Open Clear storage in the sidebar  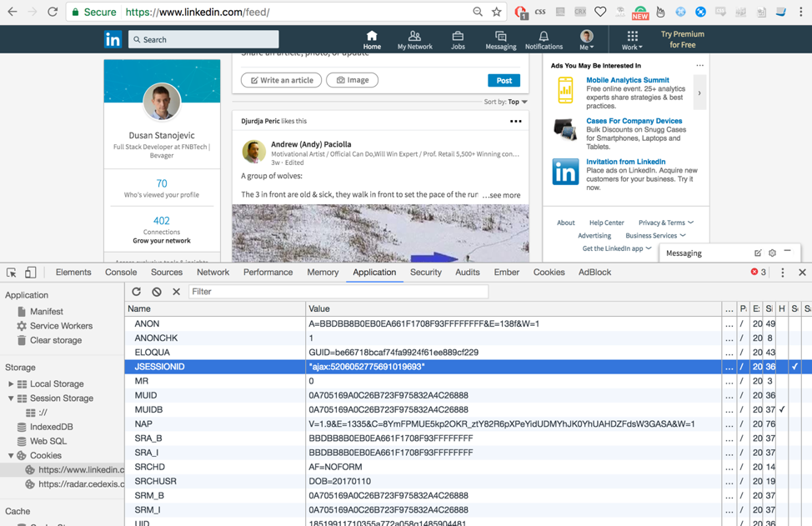(49, 341)
